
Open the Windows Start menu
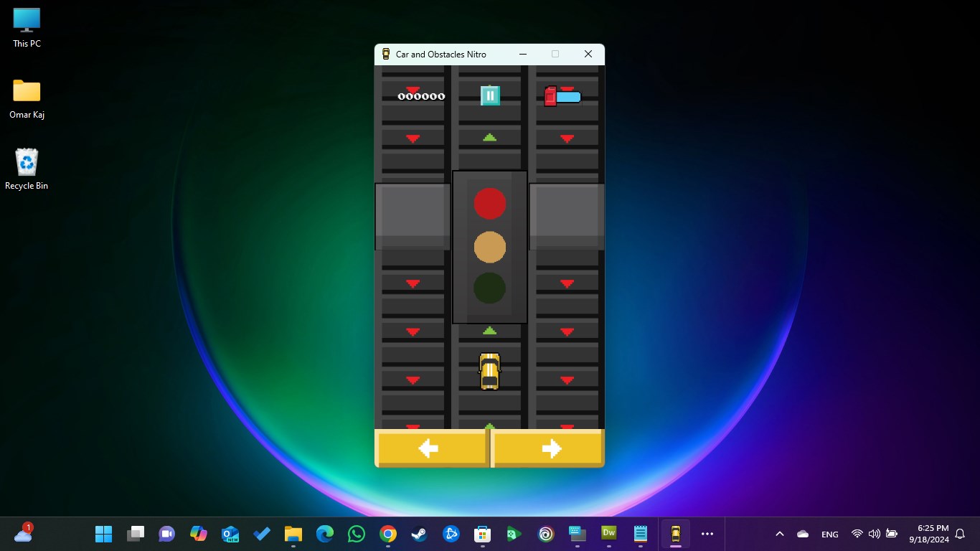click(104, 534)
